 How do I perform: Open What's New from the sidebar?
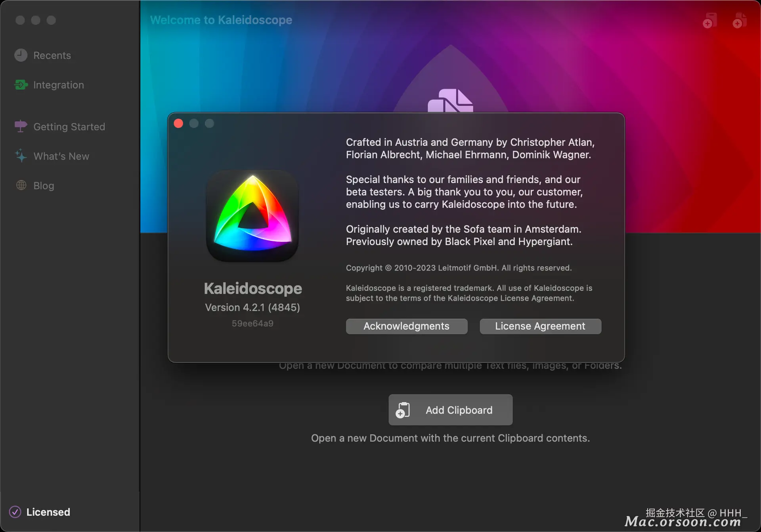click(x=61, y=156)
